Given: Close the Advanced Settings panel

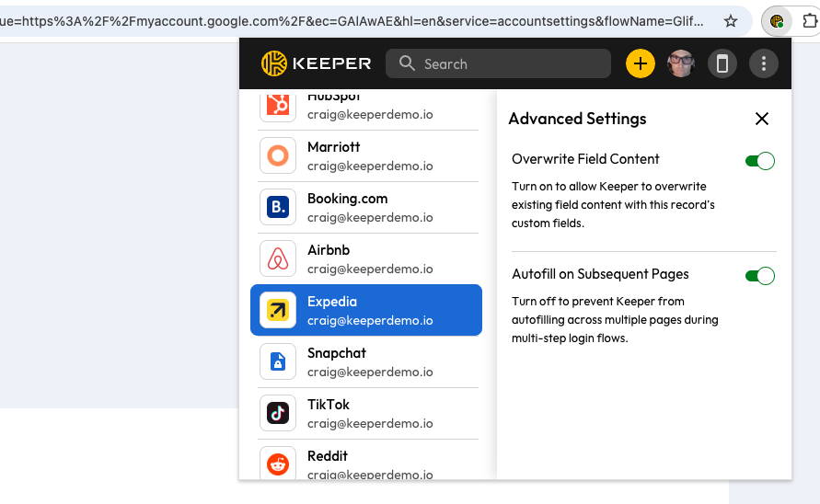Looking at the screenshot, I should pyautogui.click(x=761, y=119).
